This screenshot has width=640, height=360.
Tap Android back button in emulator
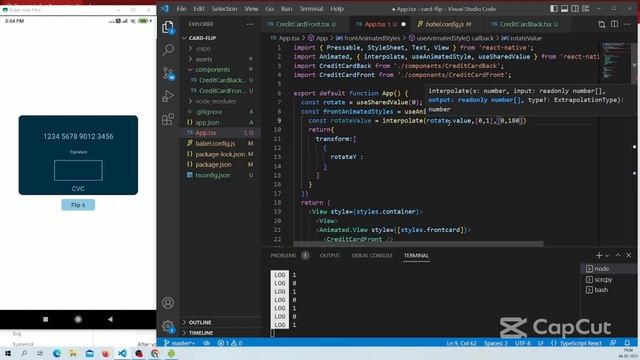point(110,319)
